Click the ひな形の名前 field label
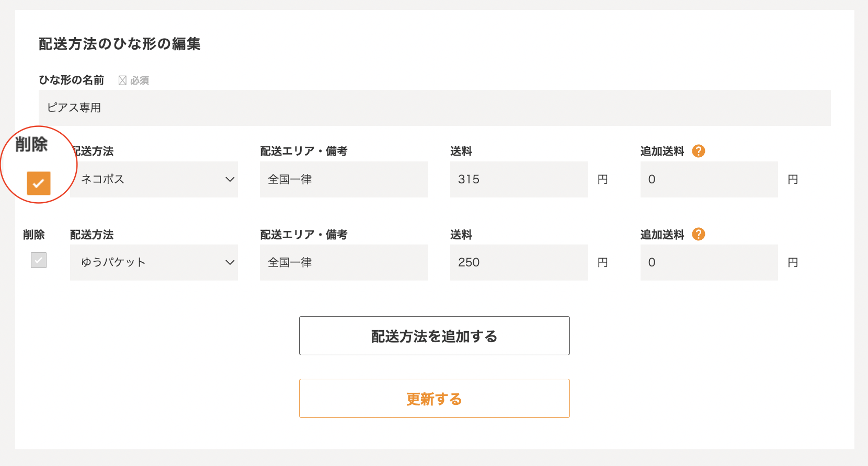868x466 pixels. tap(72, 80)
